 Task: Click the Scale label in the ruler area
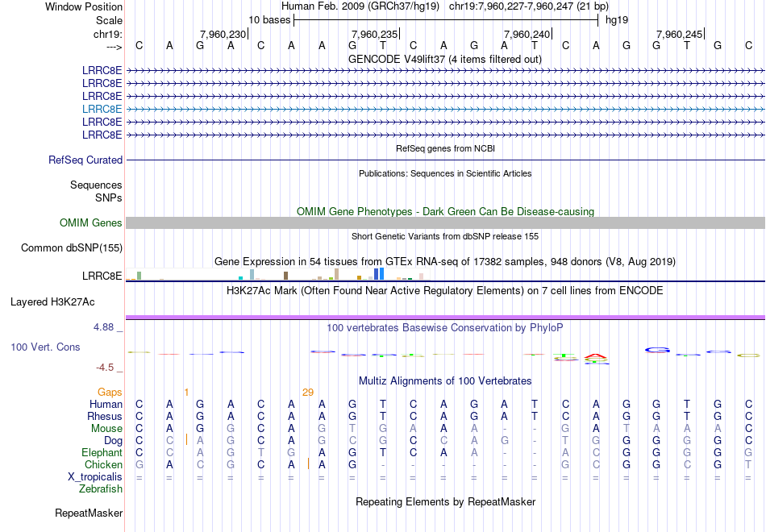tap(109, 20)
